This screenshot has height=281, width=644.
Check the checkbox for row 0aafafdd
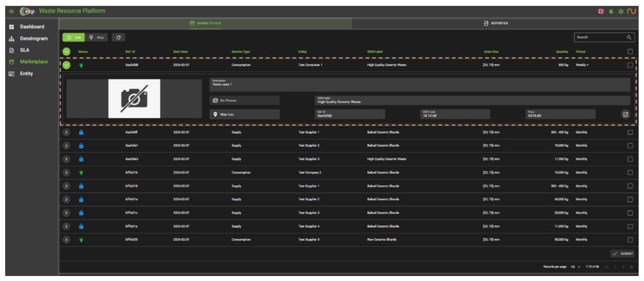(x=630, y=65)
